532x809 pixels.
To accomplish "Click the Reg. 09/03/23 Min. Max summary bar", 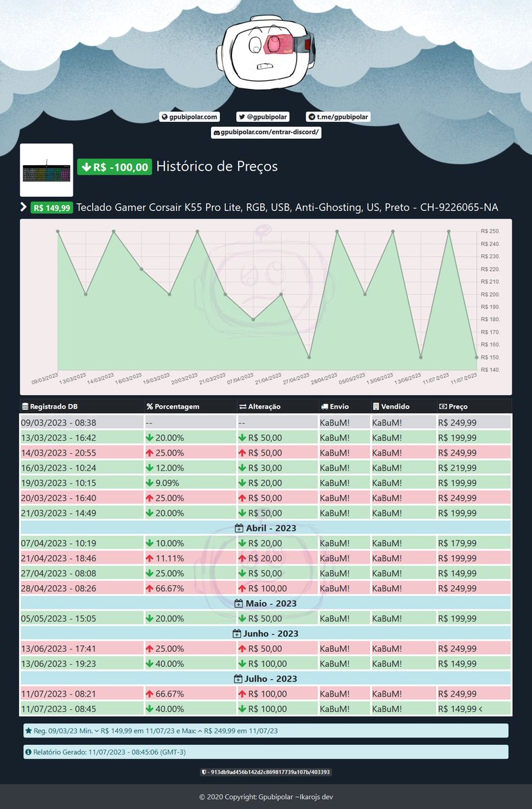I will pyautogui.click(x=266, y=731).
